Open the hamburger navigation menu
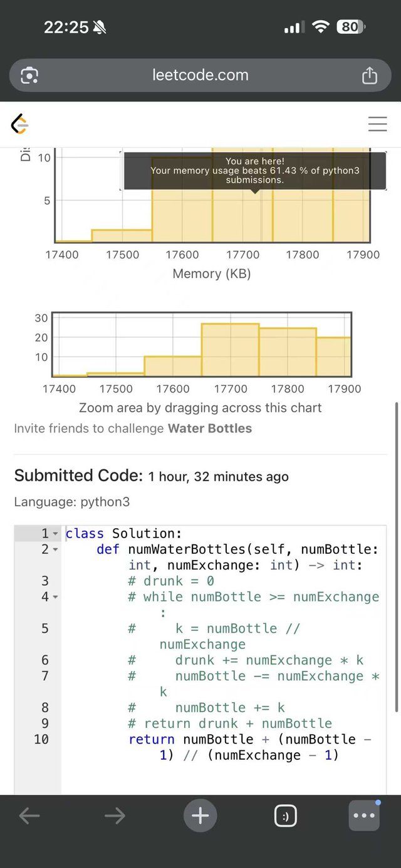This screenshot has width=401, height=868. coord(377,124)
